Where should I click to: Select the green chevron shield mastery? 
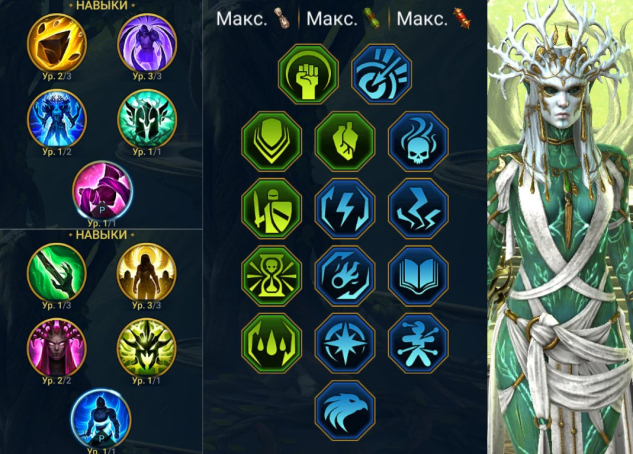[x=272, y=142]
